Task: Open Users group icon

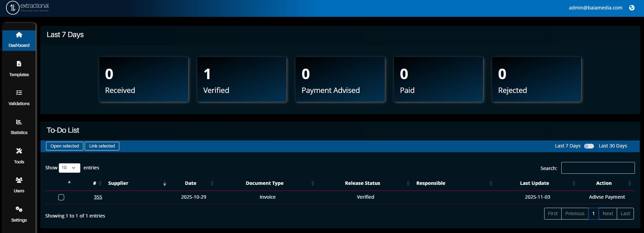Action: click(19, 180)
